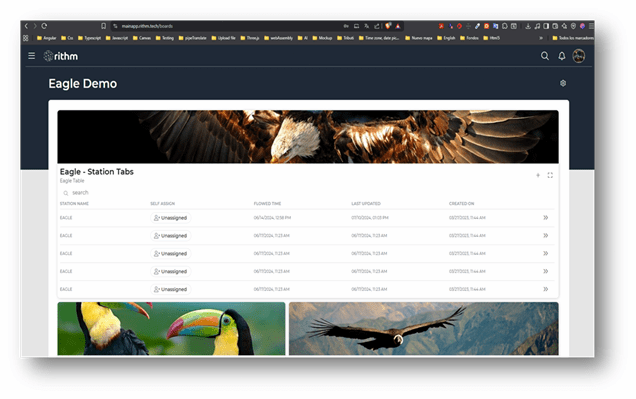Open the hamburger navigation menu
Image resolution: width=636 pixels, height=399 pixels.
click(x=31, y=56)
